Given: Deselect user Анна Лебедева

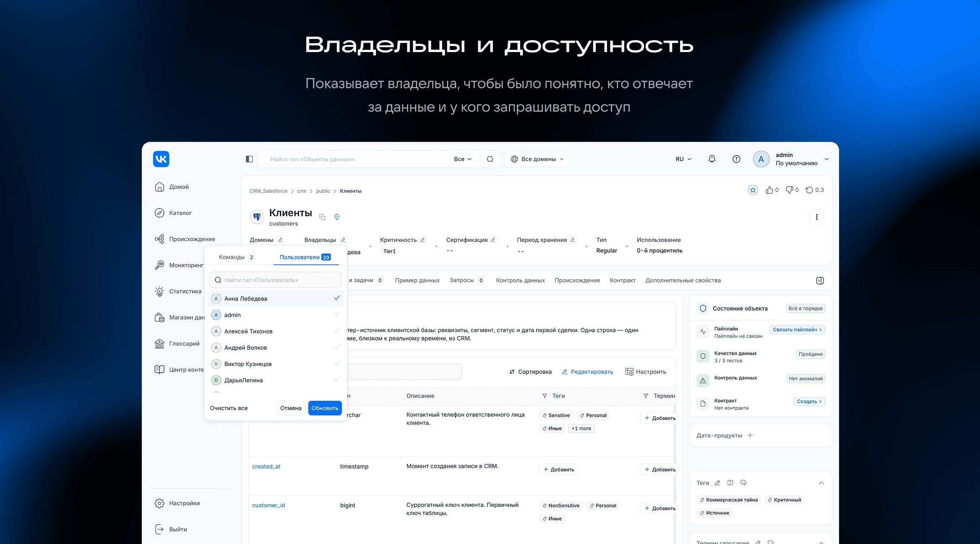Looking at the screenshot, I should [x=276, y=298].
